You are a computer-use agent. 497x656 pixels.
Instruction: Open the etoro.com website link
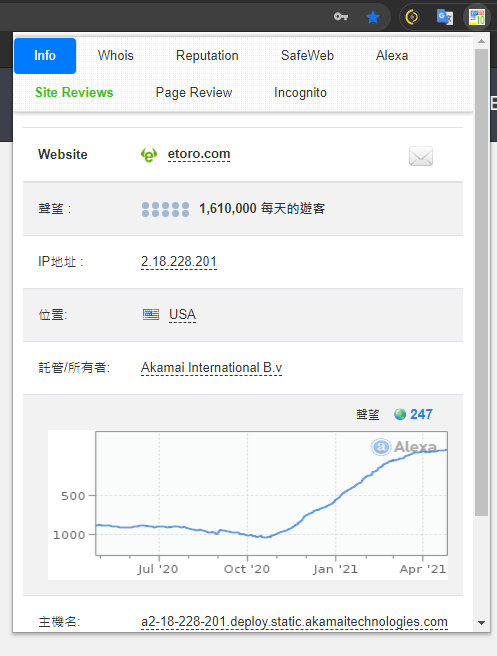[x=199, y=154]
